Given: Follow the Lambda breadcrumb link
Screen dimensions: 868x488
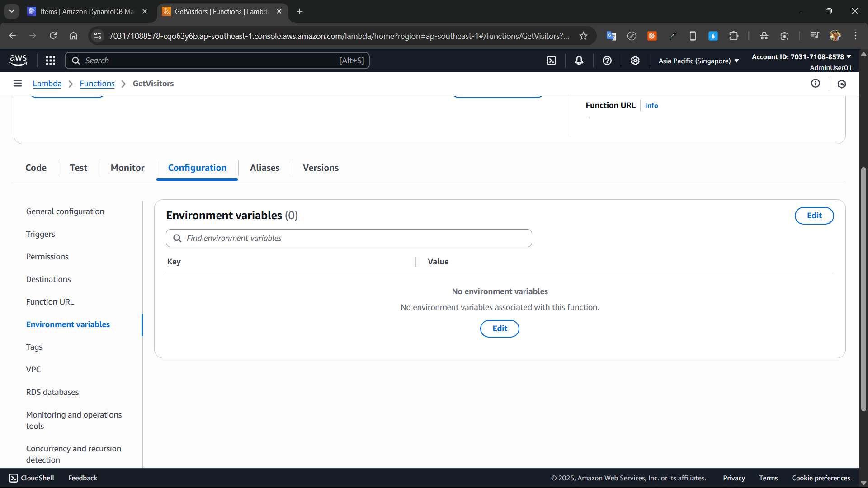Looking at the screenshot, I should [x=47, y=84].
